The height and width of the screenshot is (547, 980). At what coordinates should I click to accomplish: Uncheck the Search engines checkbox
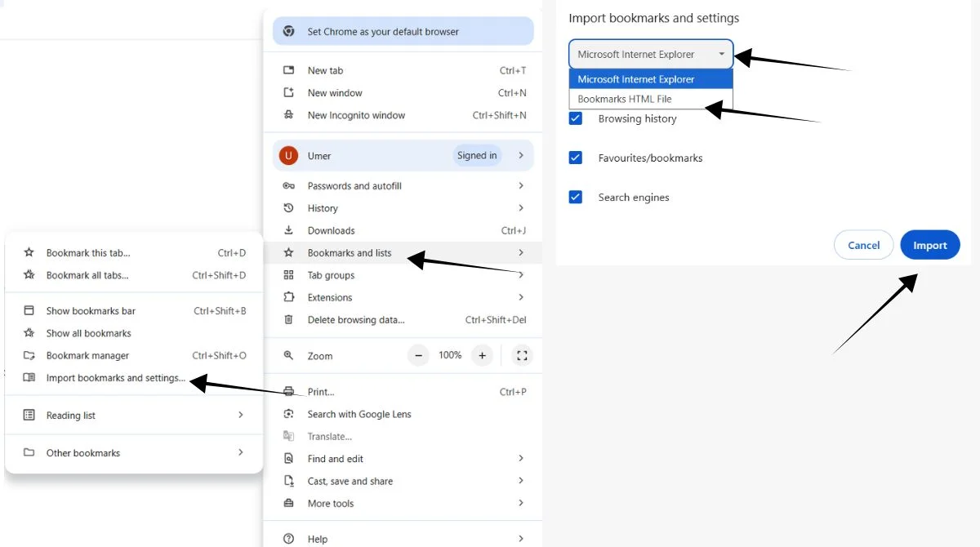(576, 197)
